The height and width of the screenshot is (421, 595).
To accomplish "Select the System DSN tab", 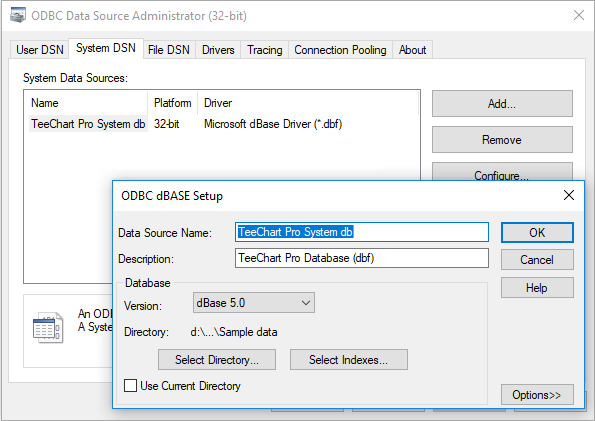I will pyautogui.click(x=106, y=48).
